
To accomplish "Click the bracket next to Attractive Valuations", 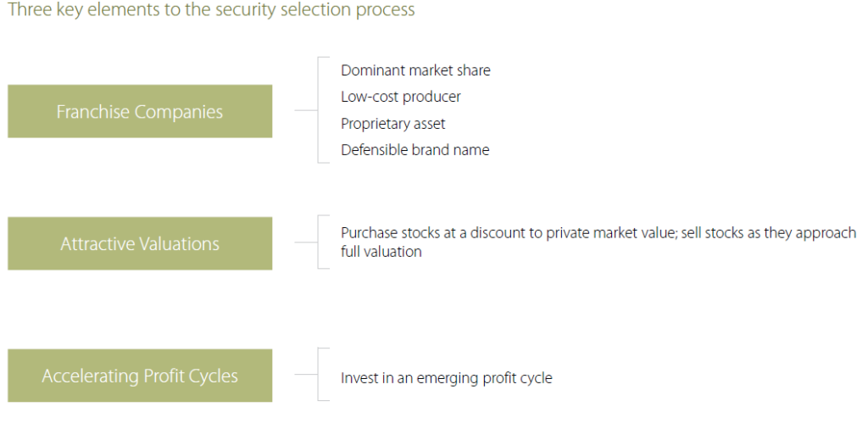I will 323,242.
